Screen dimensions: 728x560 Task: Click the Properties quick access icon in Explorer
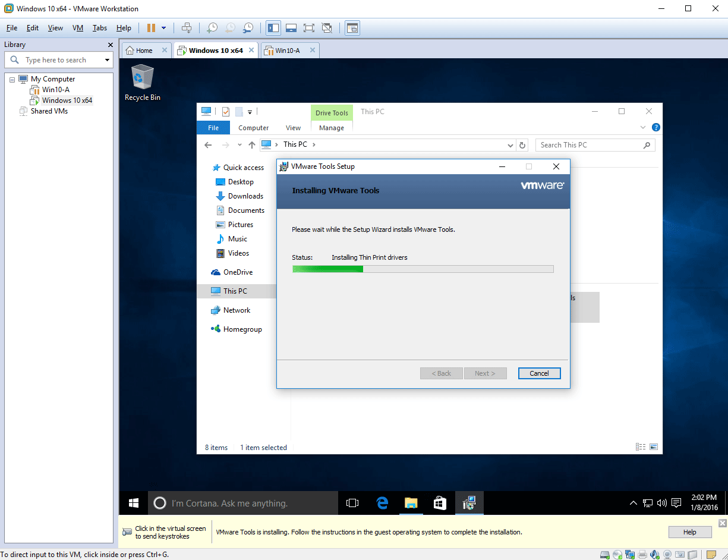tap(226, 112)
